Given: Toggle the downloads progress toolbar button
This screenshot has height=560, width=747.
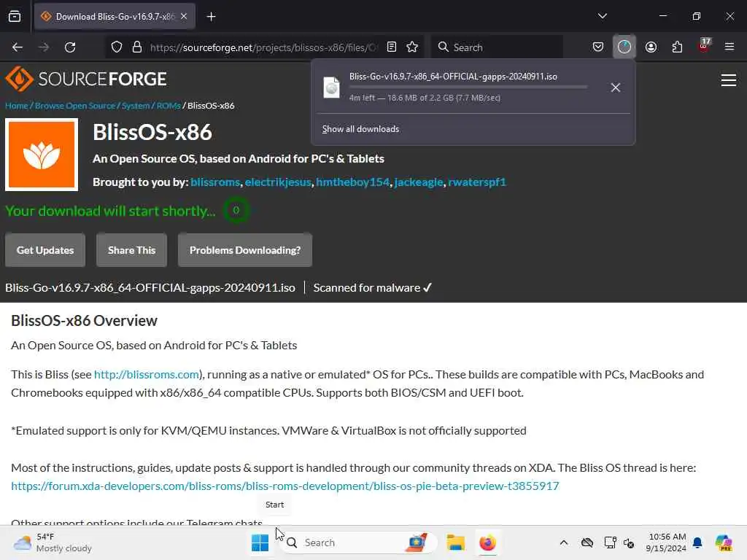Looking at the screenshot, I should (x=624, y=47).
